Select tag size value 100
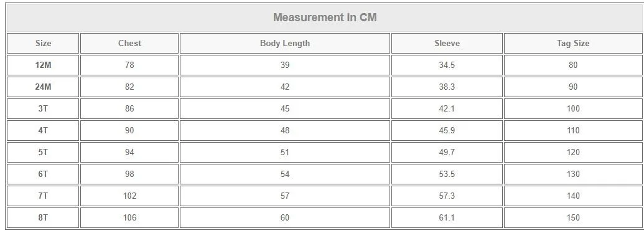 [x=573, y=108]
